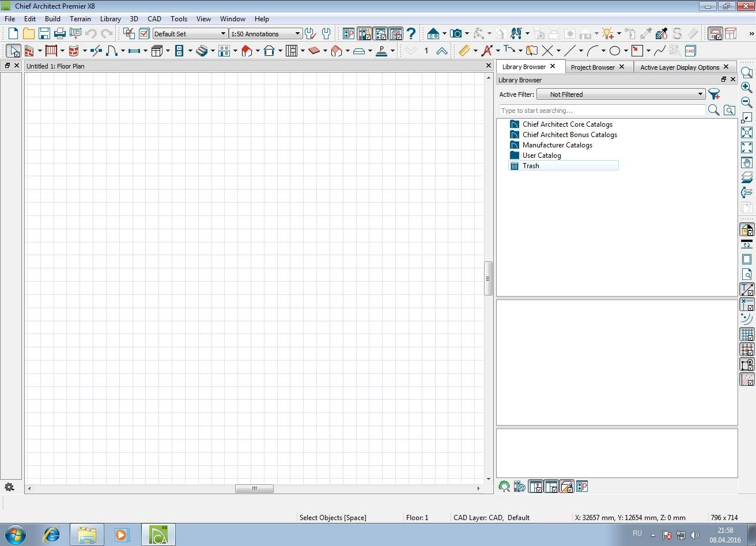This screenshot has width=756, height=546.
Task: Save the plan using the floppy disk icon
Action: (x=44, y=33)
